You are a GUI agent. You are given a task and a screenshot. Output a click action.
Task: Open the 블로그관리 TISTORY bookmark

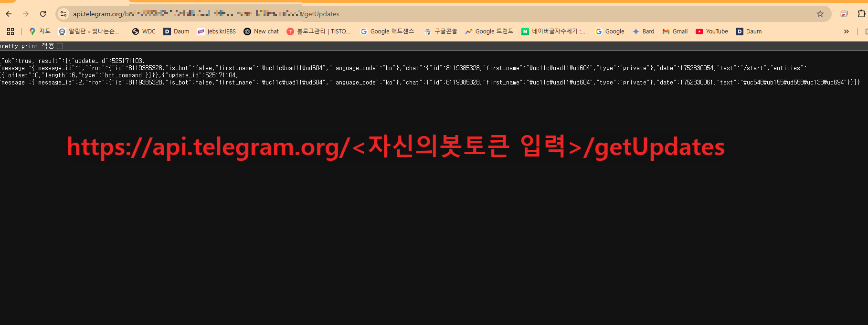[x=318, y=31]
